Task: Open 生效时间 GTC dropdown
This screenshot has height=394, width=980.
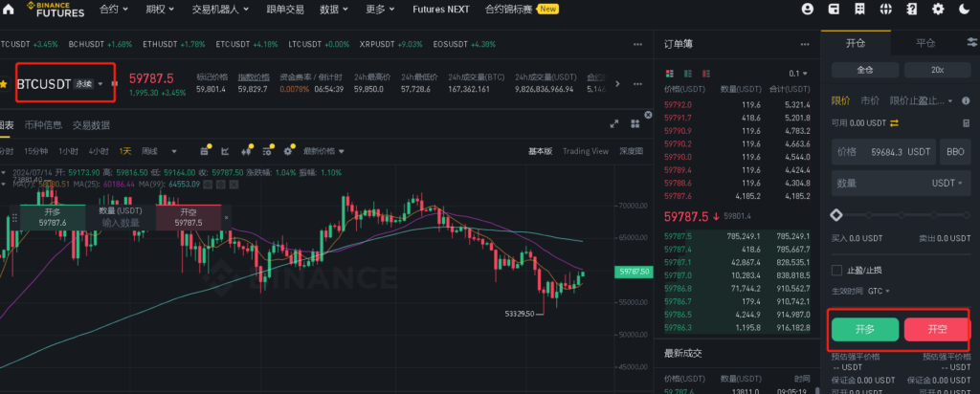Action: 879,291
